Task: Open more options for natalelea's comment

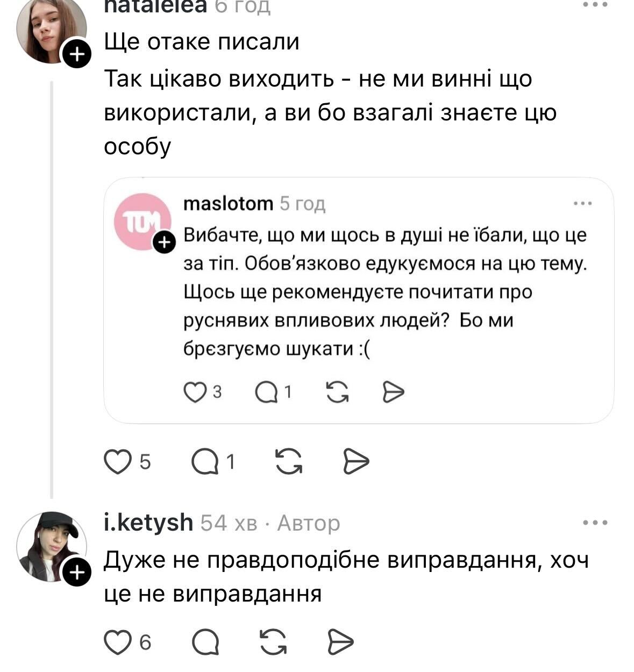Action: (x=595, y=4)
